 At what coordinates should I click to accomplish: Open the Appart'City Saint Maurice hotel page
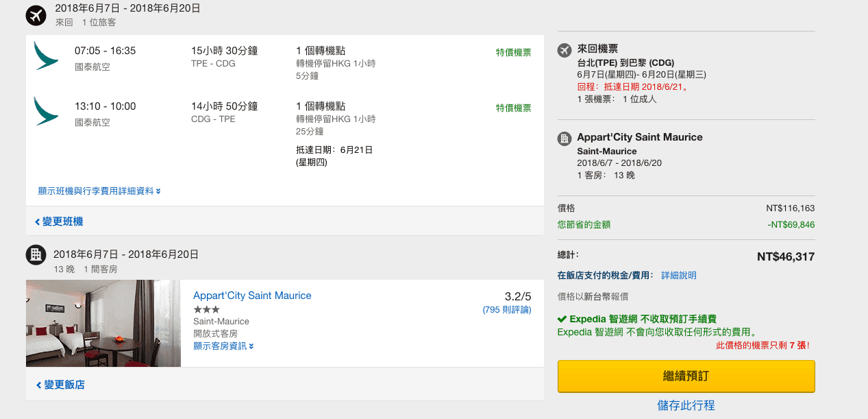click(252, 295)
